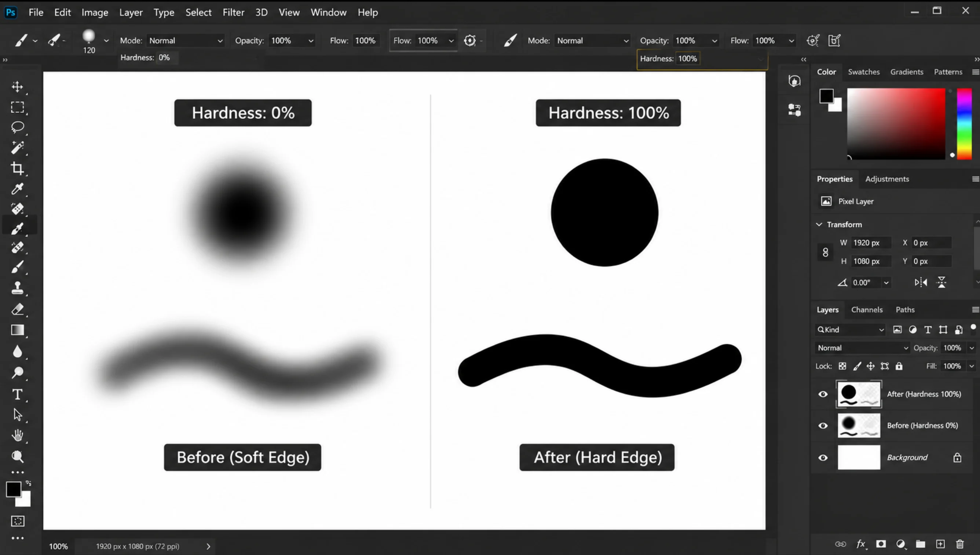
Task: Click the hue spectrum slider
Action: click(964, 124)
